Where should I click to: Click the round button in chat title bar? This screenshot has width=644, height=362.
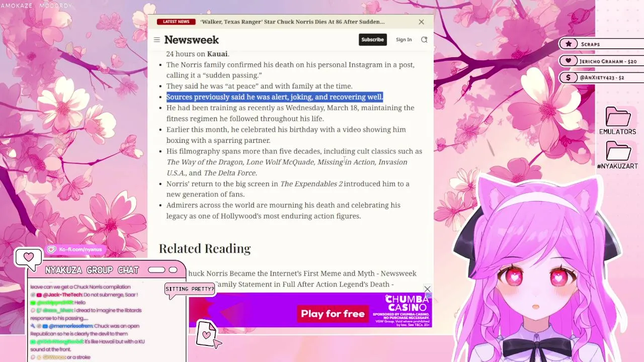(173, 270)
